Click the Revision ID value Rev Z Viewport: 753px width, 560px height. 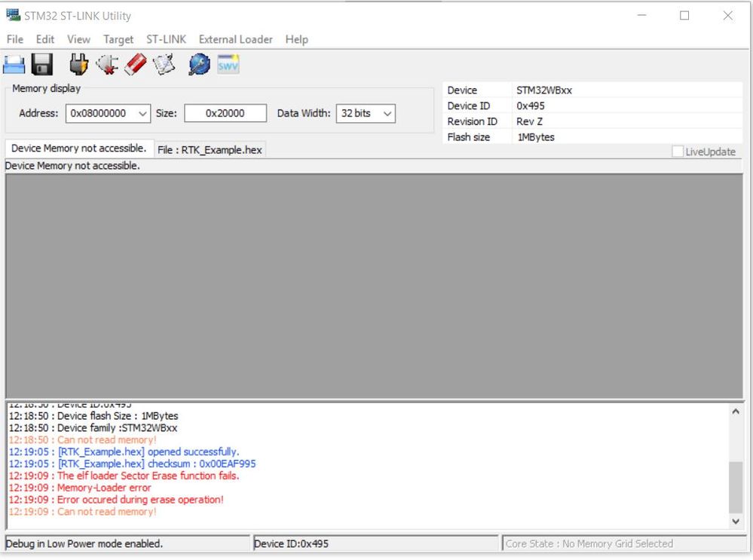[529, 121]
